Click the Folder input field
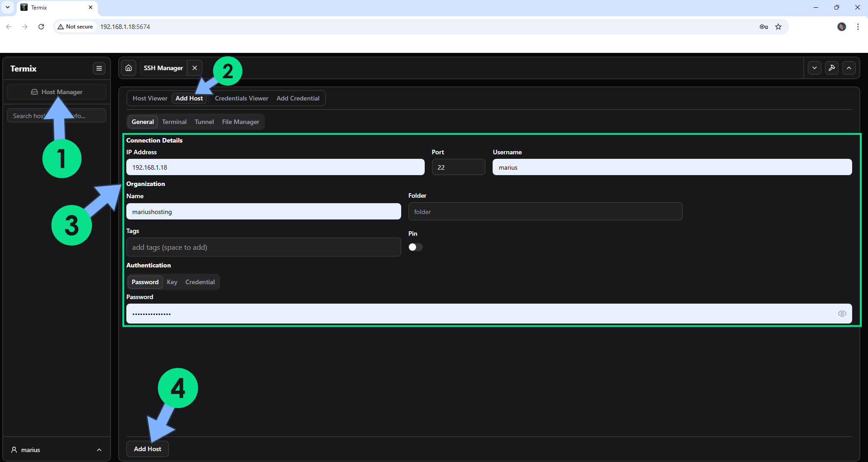 click(545, 212)
